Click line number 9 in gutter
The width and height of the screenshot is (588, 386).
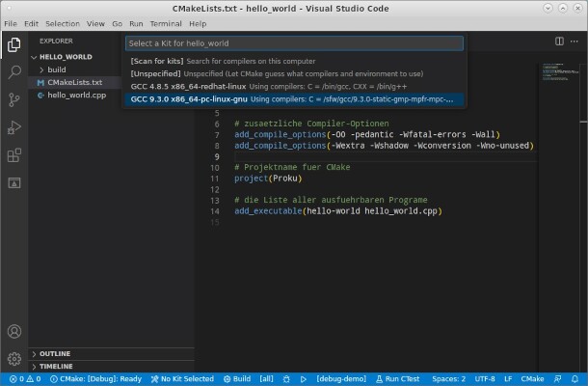217,156
